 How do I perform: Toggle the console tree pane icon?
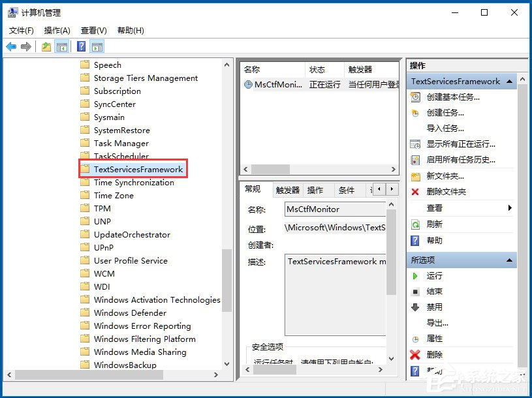[x=61, y=46]
